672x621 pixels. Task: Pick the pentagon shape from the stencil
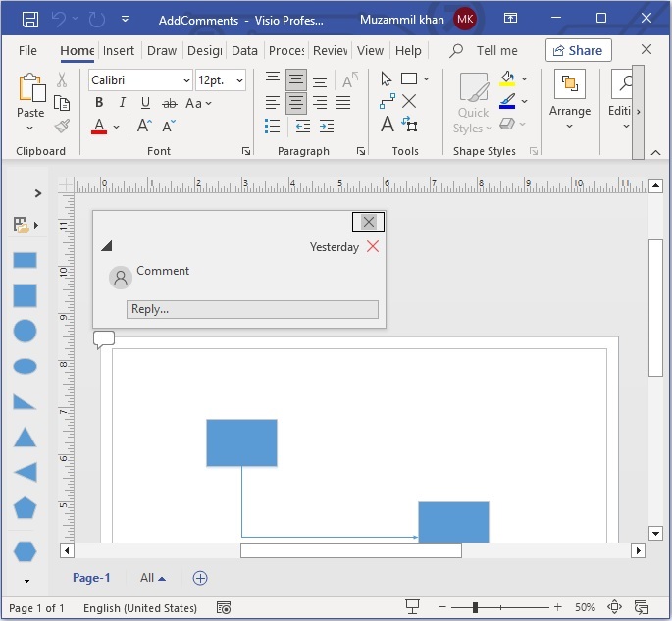pyautogui.click(x=25, y=507)
